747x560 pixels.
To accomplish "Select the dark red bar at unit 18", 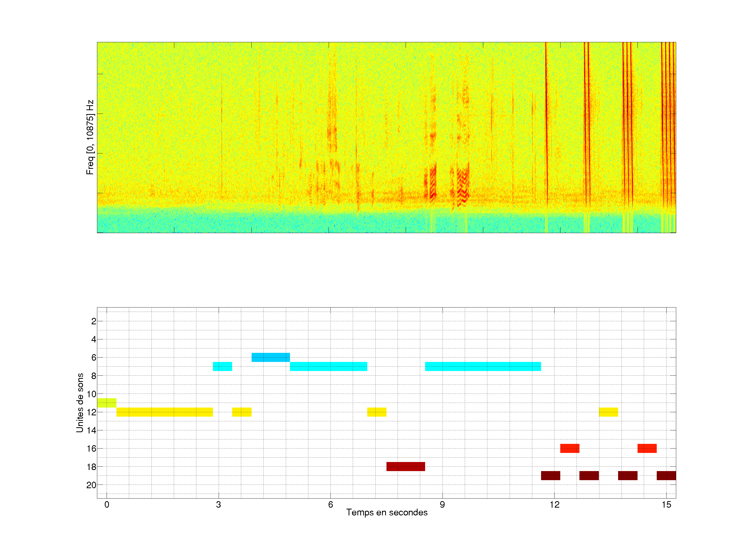I will pos(406,466).
